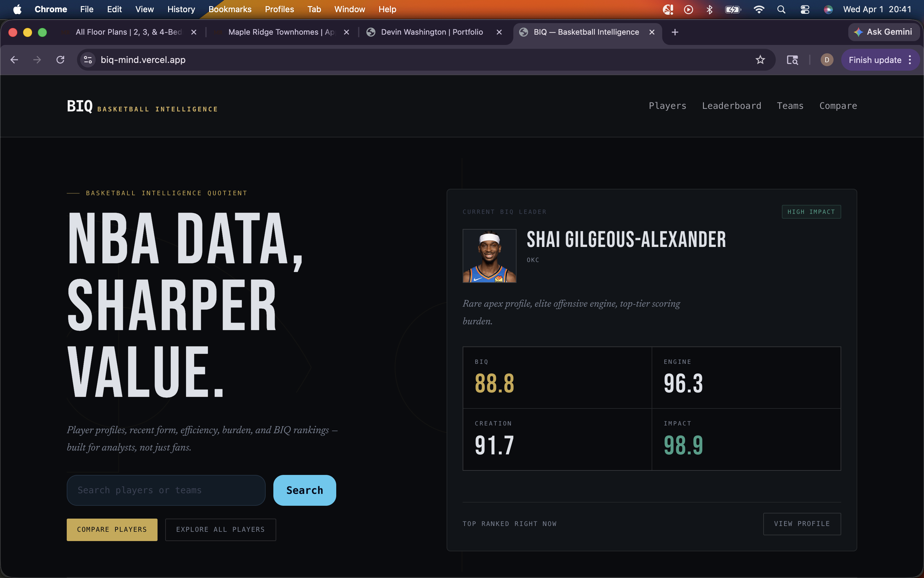Open the Leaderboard page

coord(732,106)
